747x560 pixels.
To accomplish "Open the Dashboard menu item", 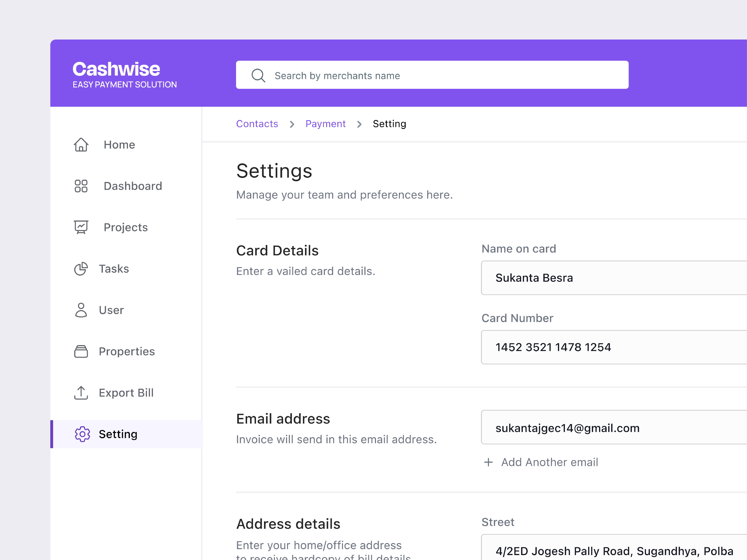I will [x=133, y=186].
